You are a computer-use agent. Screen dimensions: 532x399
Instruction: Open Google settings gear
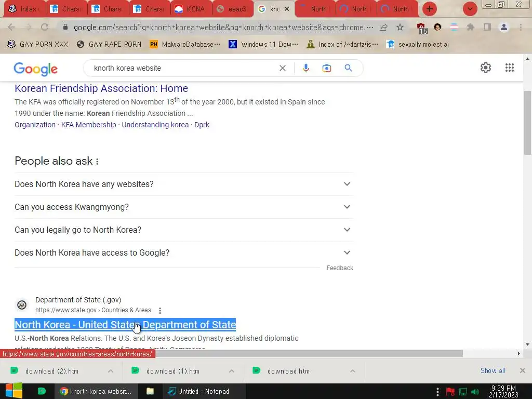[x=486, y=68]
